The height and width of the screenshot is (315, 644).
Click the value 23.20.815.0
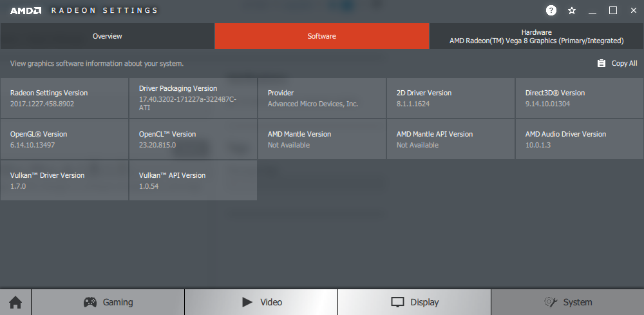[157, 145]
